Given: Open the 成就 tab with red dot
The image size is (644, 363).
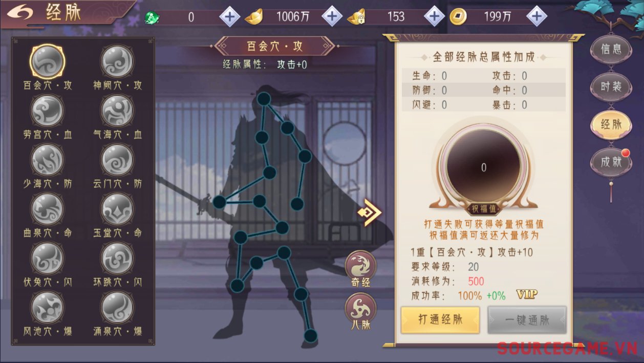Looking at the screenshot, I should [611, 162].
